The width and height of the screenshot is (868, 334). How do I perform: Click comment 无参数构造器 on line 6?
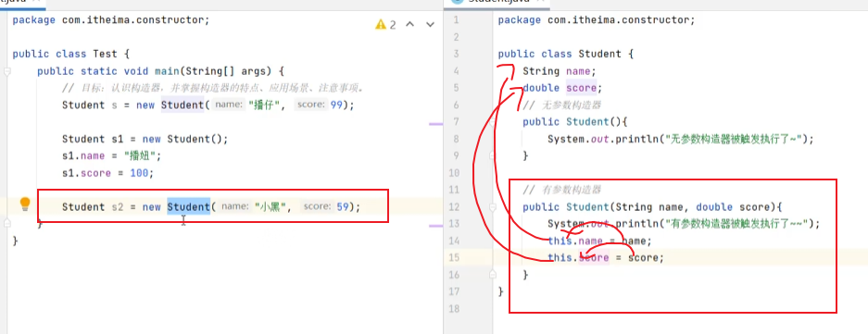click(x=562, y=105)
